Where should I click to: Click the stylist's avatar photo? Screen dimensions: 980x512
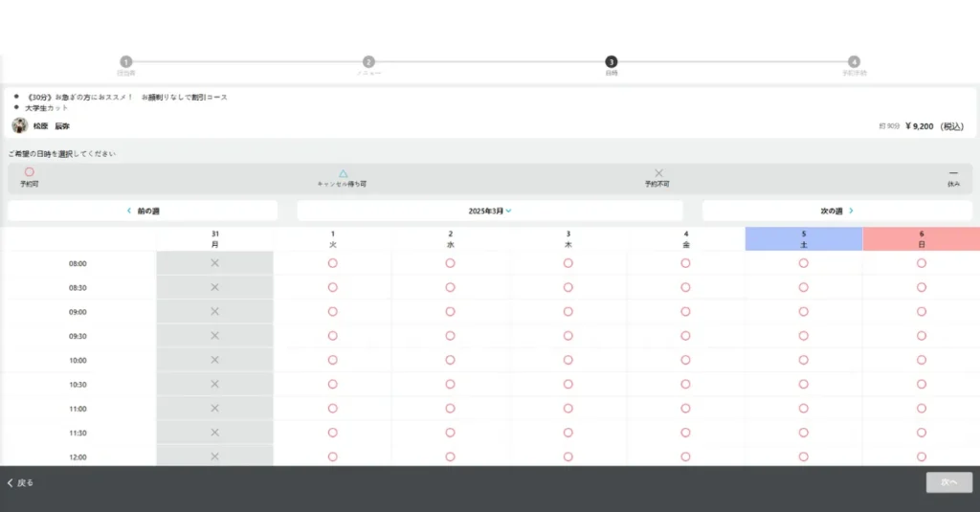[19, 125]
